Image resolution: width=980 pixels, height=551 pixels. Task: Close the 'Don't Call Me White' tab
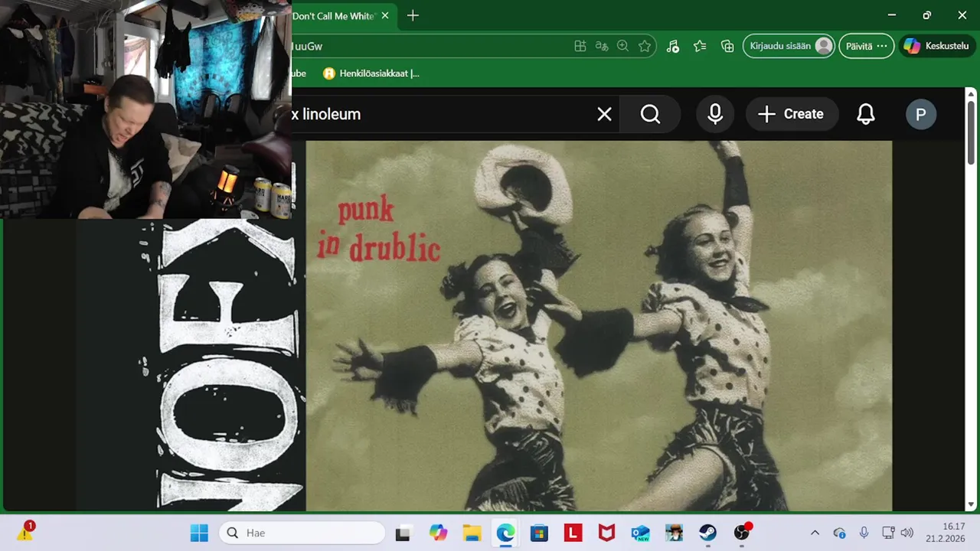(x=385, y=15)
